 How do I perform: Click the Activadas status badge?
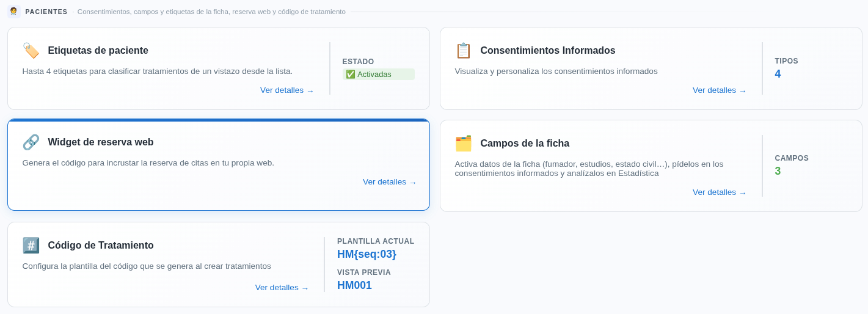click(378, 75)
